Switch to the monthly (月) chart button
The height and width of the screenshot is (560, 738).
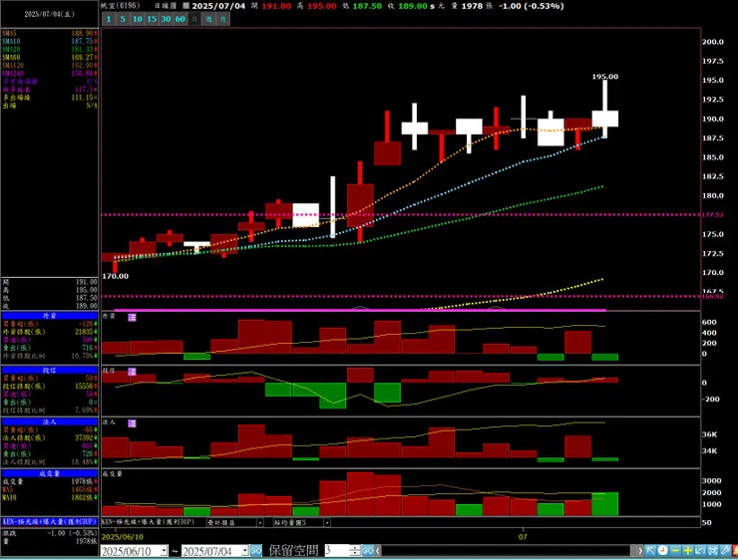coord(223,19)
